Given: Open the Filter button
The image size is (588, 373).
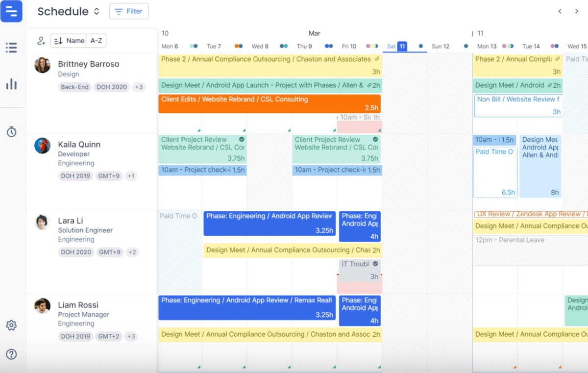Looking at the screenshot, I should coord(129,11).
